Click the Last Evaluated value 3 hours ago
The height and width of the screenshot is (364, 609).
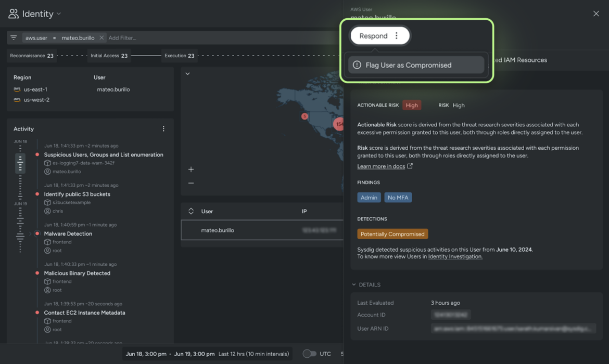(x=445, y=303)
